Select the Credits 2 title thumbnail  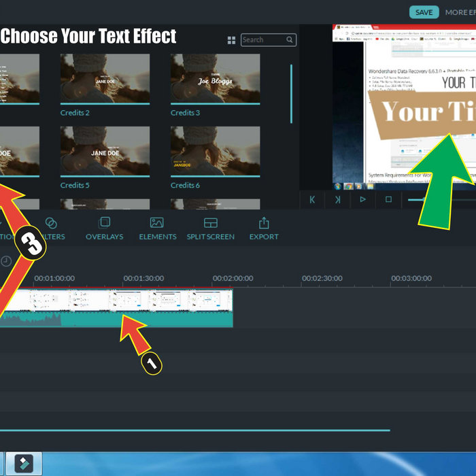(x=105, y=78)
